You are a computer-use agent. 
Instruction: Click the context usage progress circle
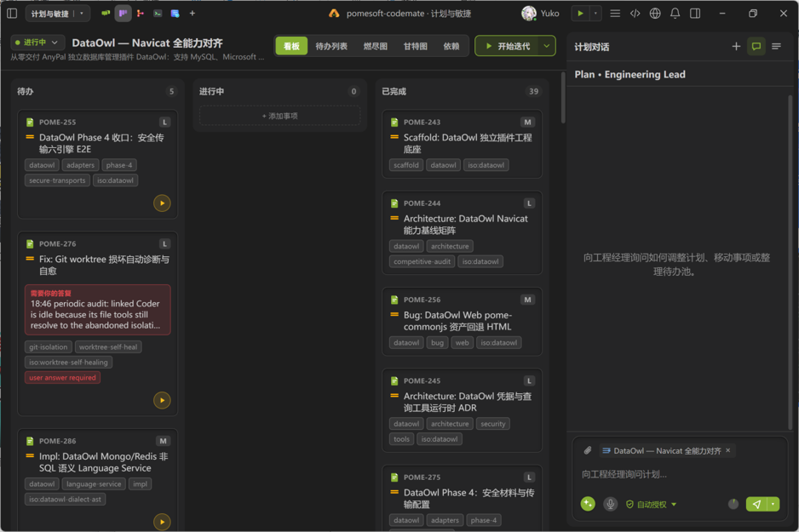(733, 504)
